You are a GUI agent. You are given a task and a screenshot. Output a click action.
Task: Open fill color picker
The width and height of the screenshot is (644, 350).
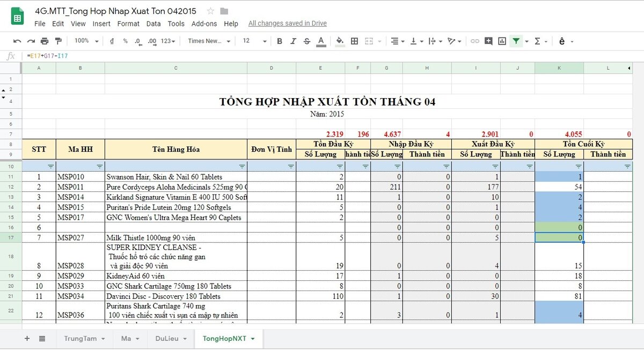pyautogui.click(x=340, y=41)
